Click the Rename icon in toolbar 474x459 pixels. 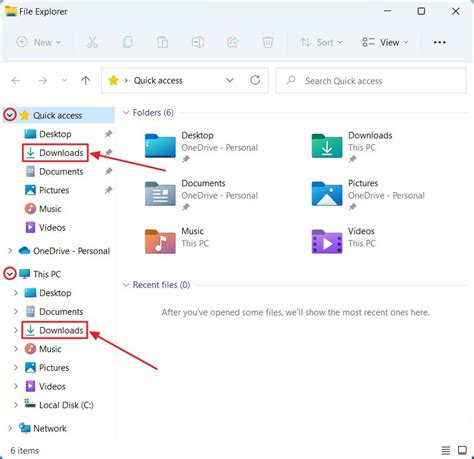(198, 42)
